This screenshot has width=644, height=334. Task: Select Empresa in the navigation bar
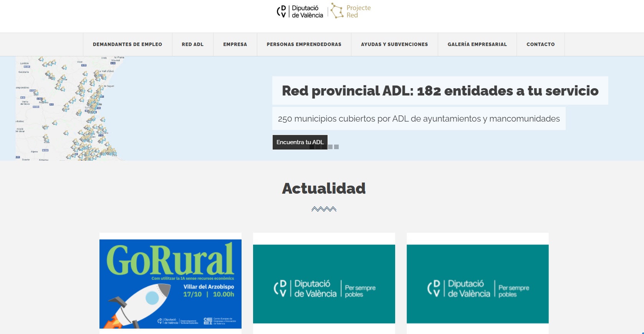pyautogui.click(x=235, y=44)
